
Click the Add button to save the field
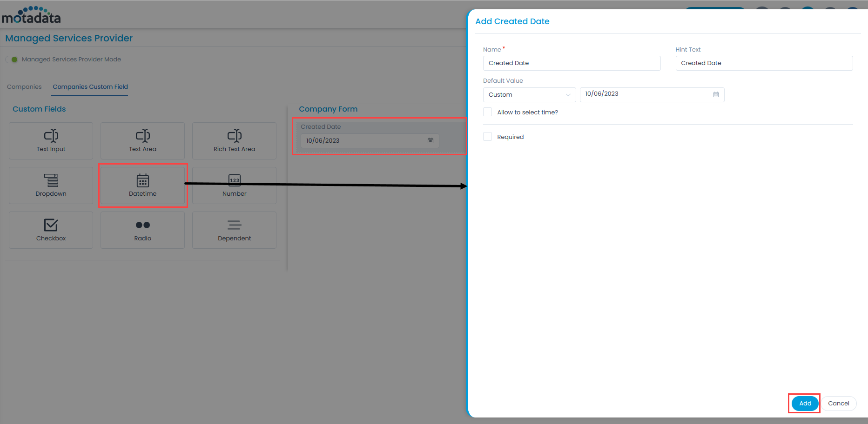pos(804,403)
